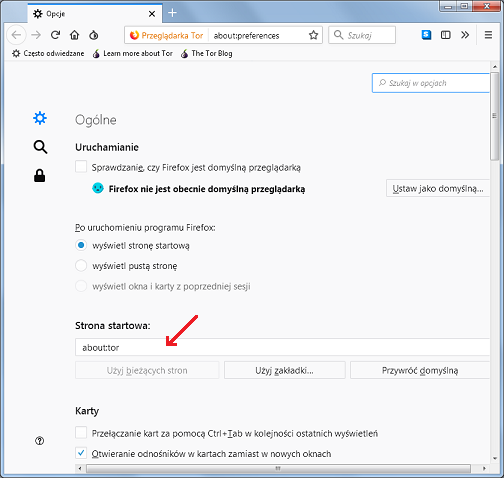Open the Search preferences category magnifier
The image size is (504, 478).
40,147
